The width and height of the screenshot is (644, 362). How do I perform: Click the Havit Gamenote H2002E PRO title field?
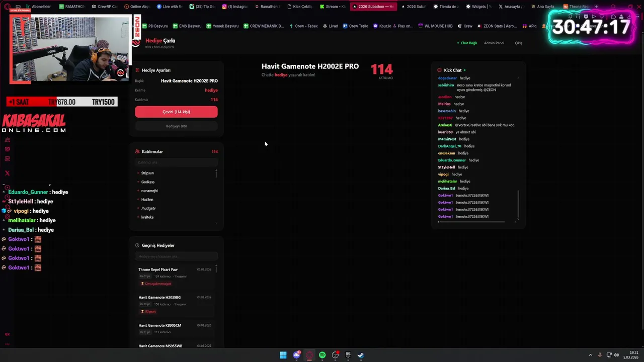click(x=189, y=81)
